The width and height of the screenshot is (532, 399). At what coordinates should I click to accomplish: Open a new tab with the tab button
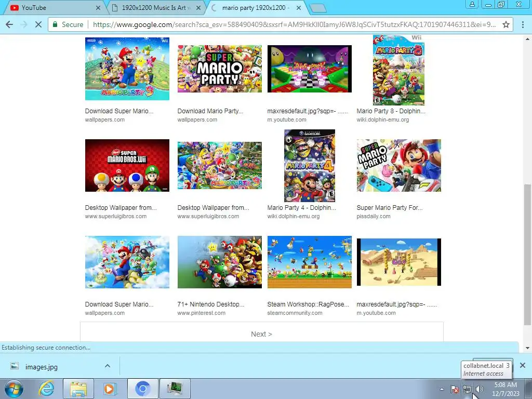[x=318, y=8]
